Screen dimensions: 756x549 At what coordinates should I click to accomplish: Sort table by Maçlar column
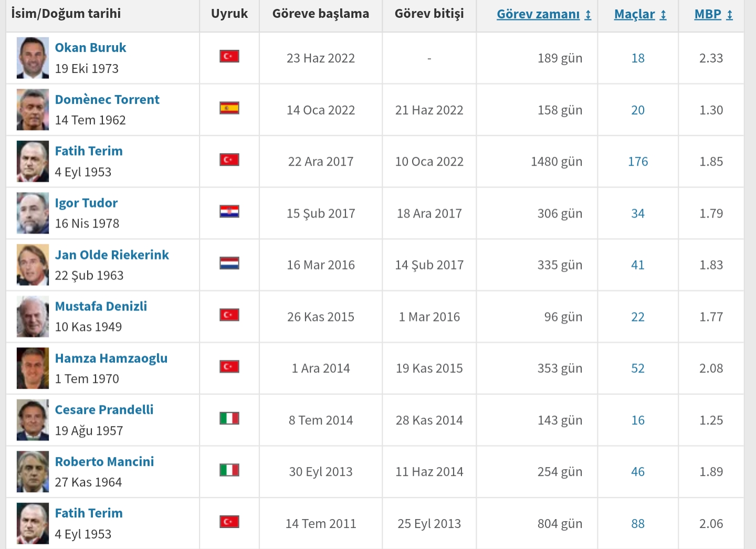click(640, 14)
